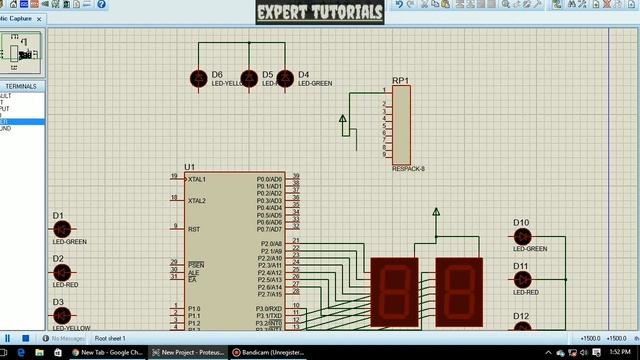Click the Paste from clipboard icon

click(446, 4)
